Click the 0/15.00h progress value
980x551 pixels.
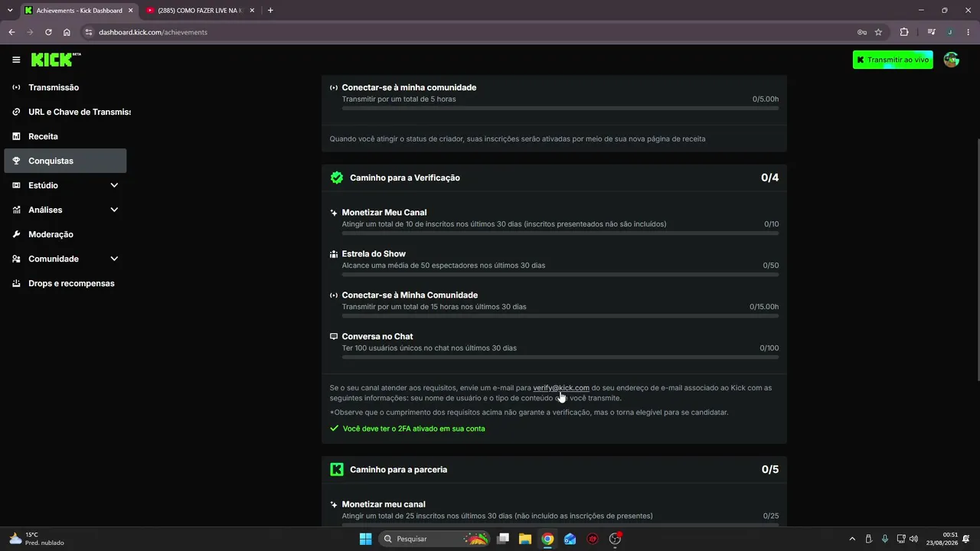[764, 307]
